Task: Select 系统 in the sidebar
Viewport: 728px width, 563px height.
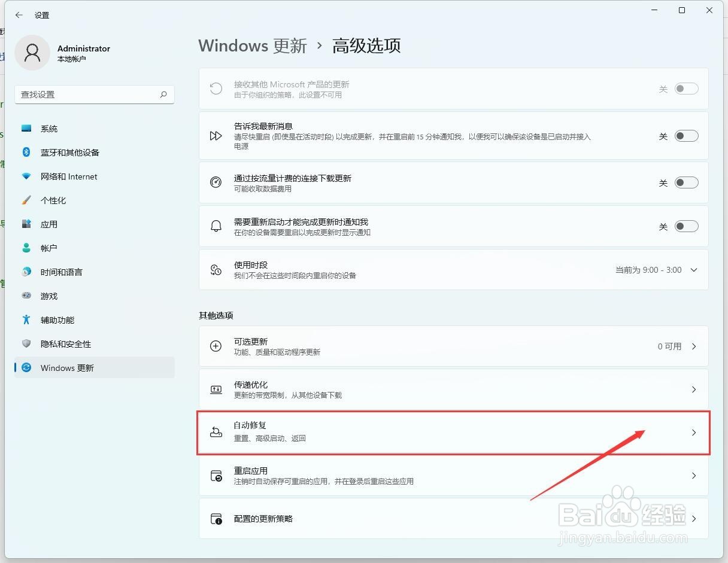Action: tap(95, 129)
